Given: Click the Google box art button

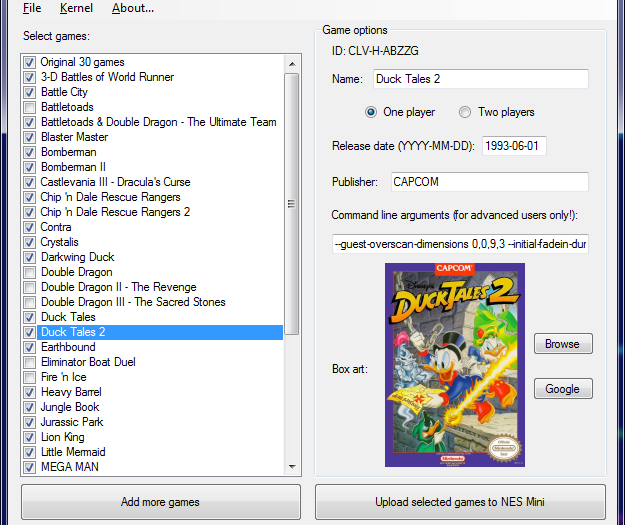Looking at the screenshot, I should [562, 388].
